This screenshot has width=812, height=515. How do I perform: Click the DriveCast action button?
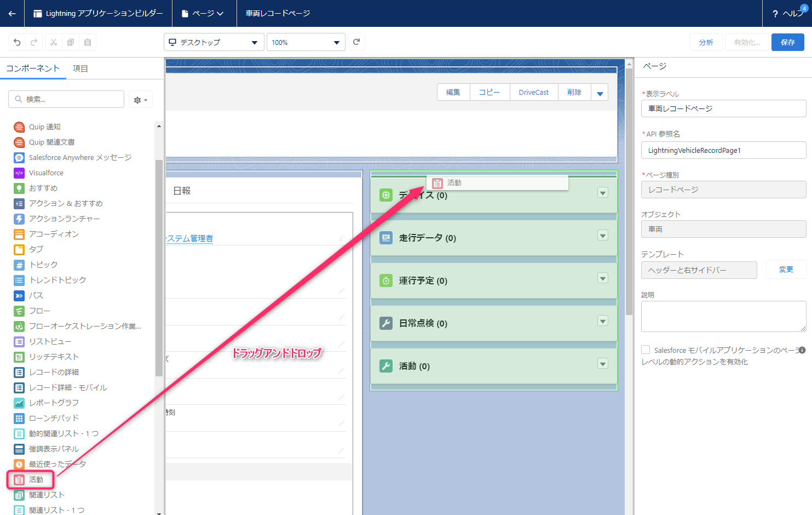pos(534,93)
